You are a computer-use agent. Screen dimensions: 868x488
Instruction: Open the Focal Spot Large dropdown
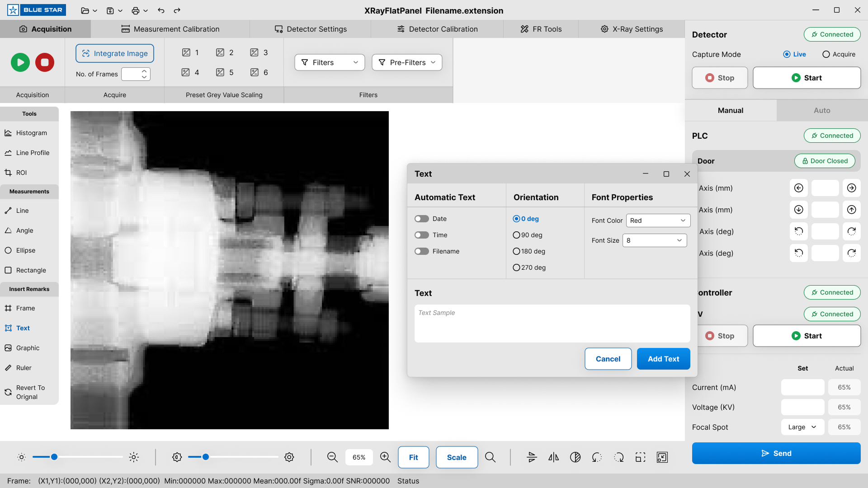tap(802, 427)
